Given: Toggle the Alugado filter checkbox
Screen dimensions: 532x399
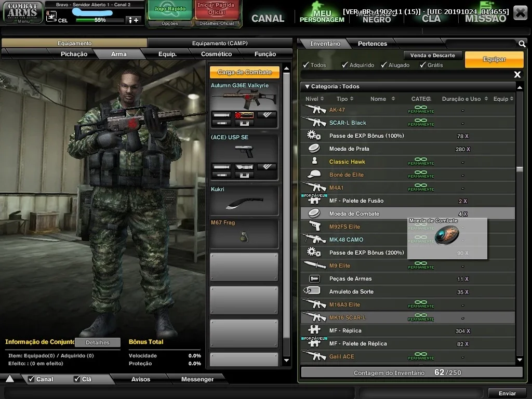Looking at the screenshot, I should [x=384, y=65].
